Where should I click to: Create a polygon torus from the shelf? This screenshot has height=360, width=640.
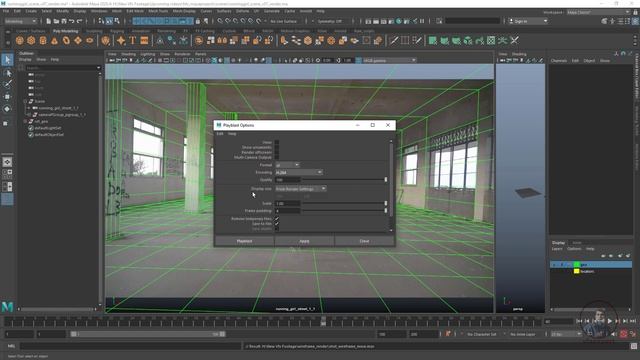click(66, 40)
